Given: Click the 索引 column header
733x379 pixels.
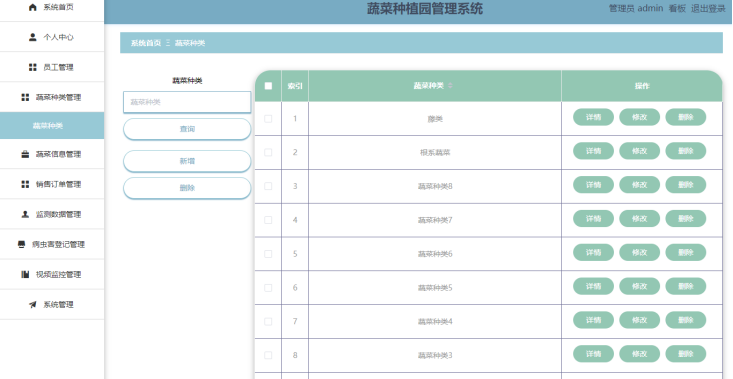Looking at the screenshot, I should [295, 86].
